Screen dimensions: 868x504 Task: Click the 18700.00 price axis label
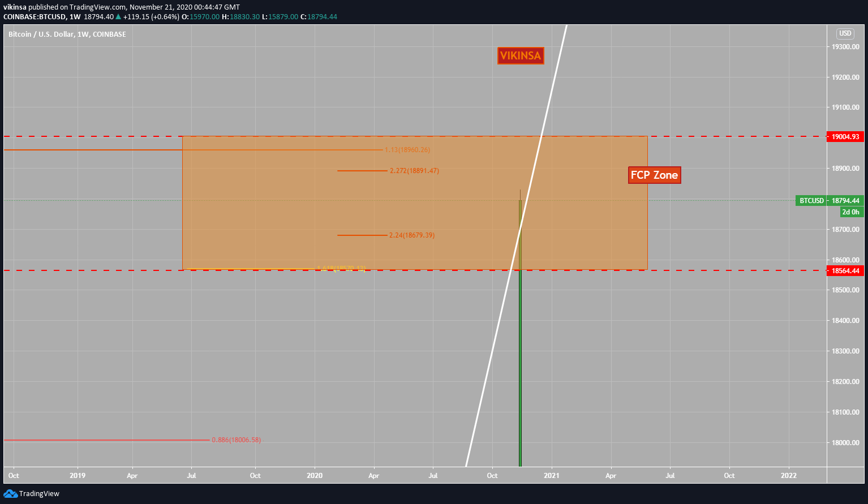tap(845, 229)
